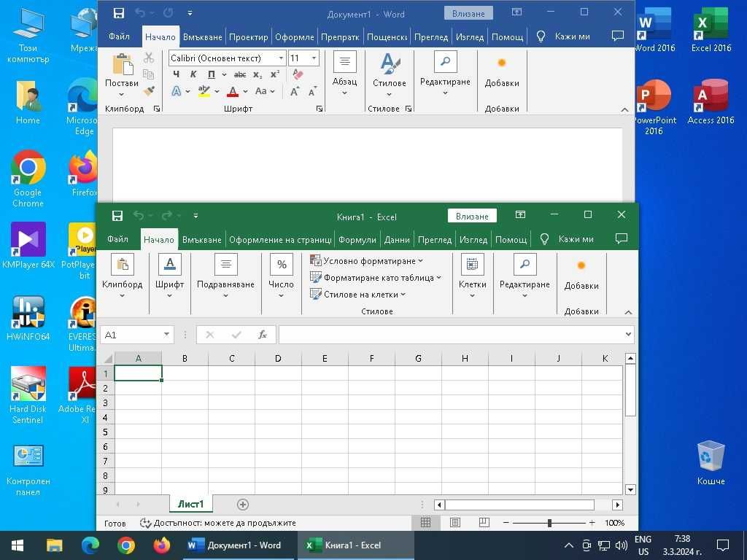Image resolution: width=747 pixels, height=560 pixels.
Task: Open the font size 11 dropdown
Action: point(314,58)
